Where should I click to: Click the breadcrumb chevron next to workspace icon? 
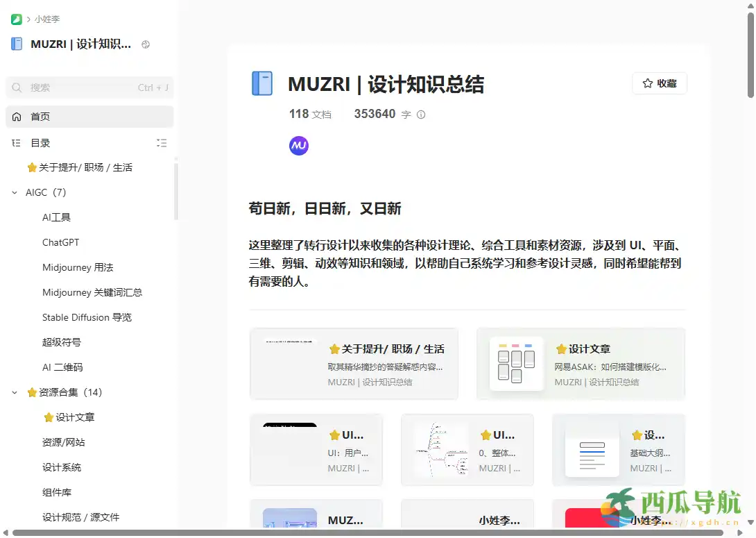(27, 19)
